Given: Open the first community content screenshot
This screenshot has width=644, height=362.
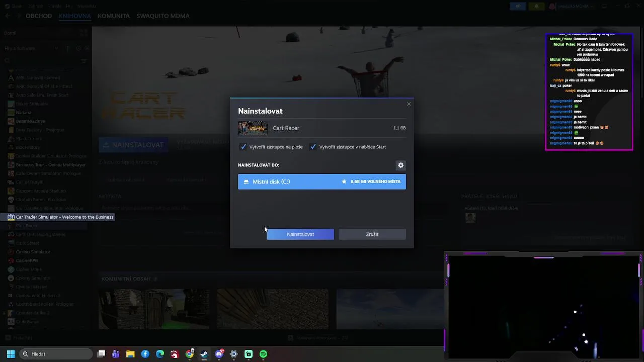Looking at the screenshot, I should click(154, 309).
